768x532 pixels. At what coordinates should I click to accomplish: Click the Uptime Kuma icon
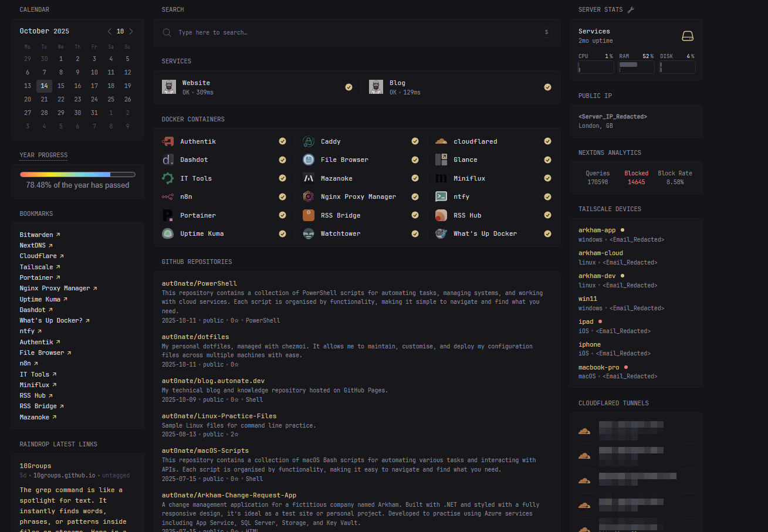coord(168,233)
